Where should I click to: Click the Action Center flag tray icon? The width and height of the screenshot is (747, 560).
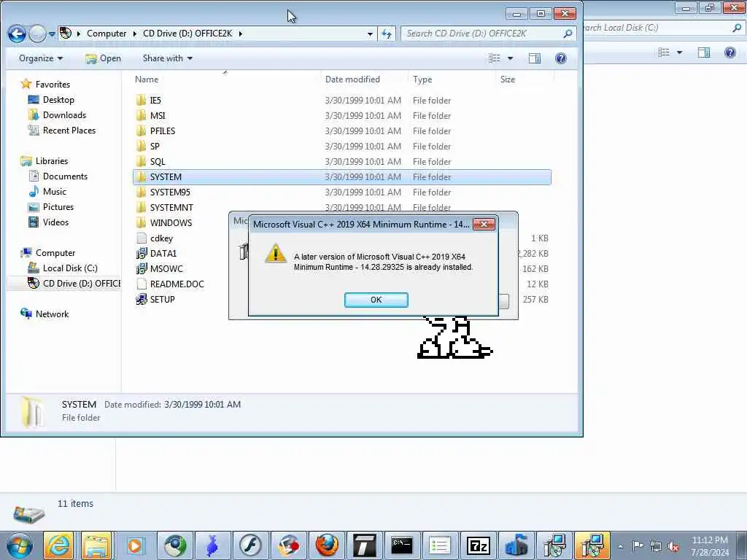pos(638,545)
